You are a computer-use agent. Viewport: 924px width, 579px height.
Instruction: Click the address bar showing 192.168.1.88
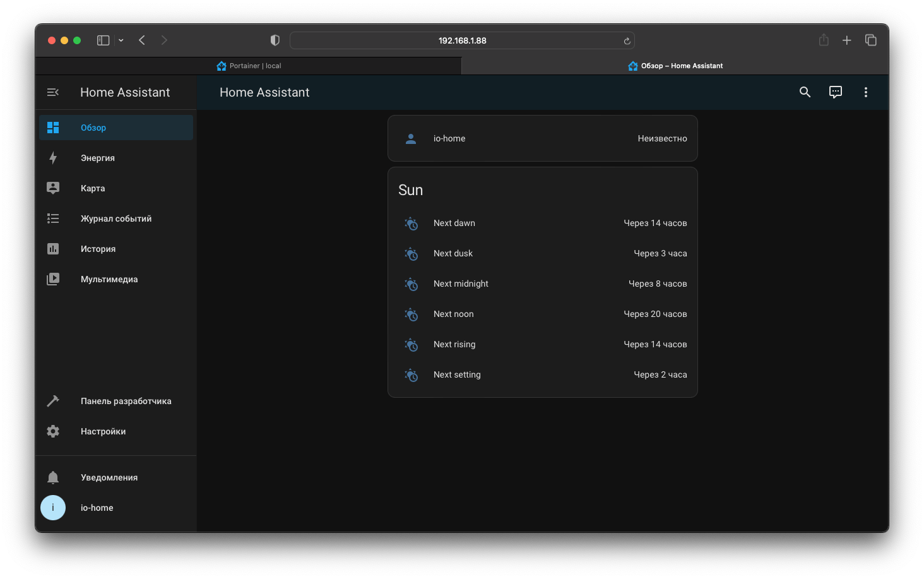(462, 40)
